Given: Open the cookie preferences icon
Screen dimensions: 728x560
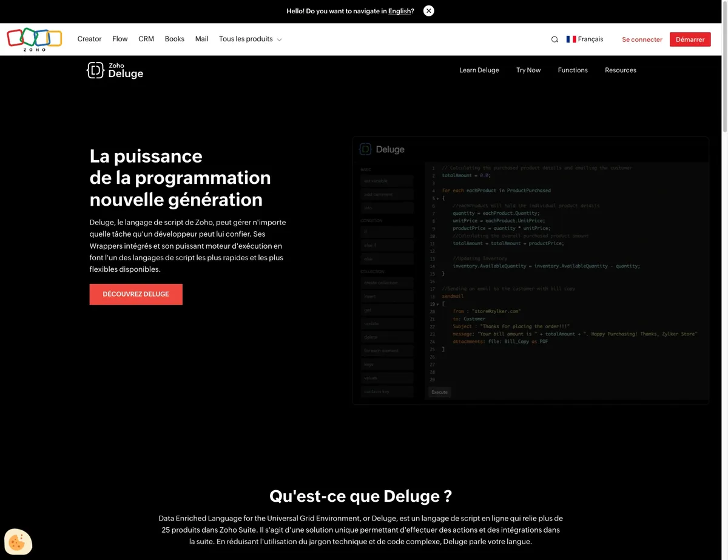Looking at the screenshot, I should point(18,541).
